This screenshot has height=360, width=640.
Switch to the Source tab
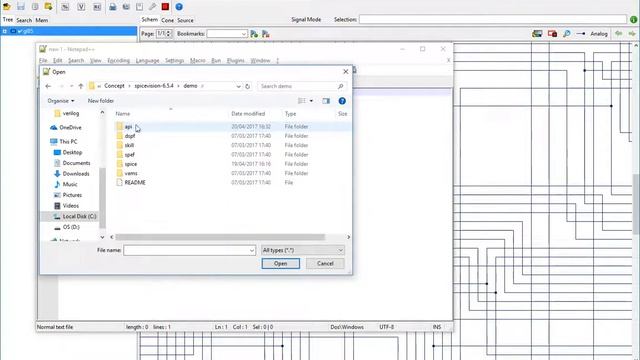click(185, 20)
